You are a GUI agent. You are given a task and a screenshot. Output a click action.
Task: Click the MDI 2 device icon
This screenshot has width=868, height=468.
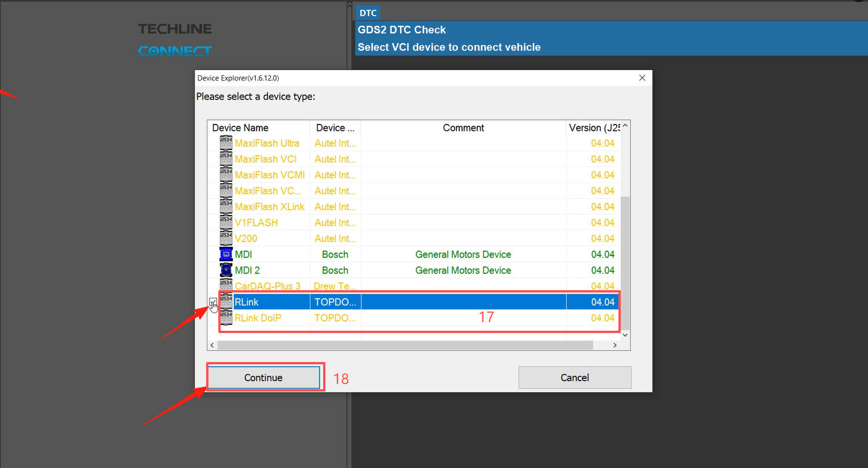[x=226, y=270]
